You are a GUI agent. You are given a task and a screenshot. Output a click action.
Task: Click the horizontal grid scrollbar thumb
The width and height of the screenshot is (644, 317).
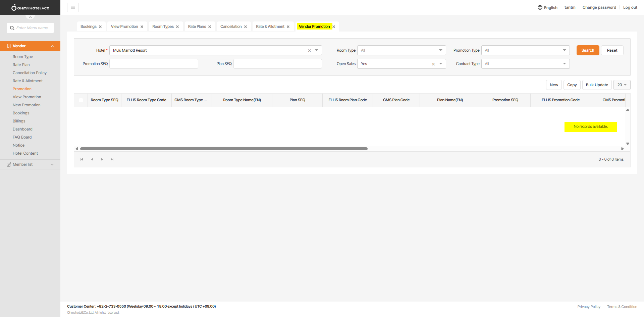tap(224, 149)
